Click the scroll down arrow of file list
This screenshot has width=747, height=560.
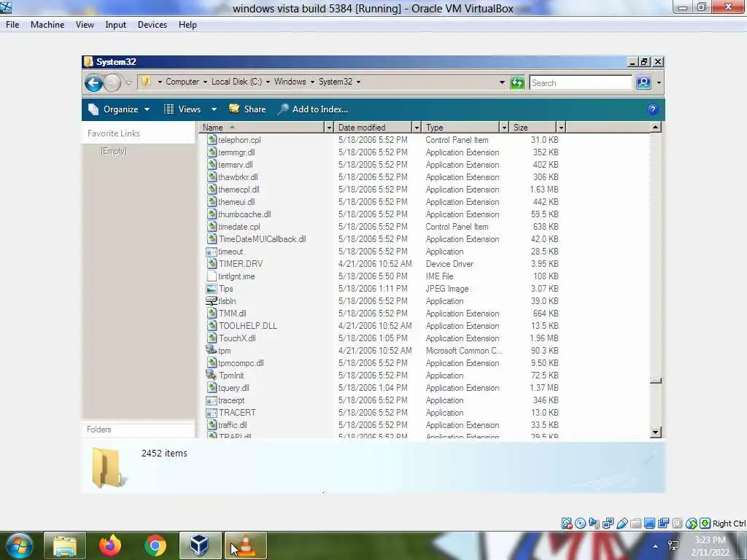click(x=656, y=432)
